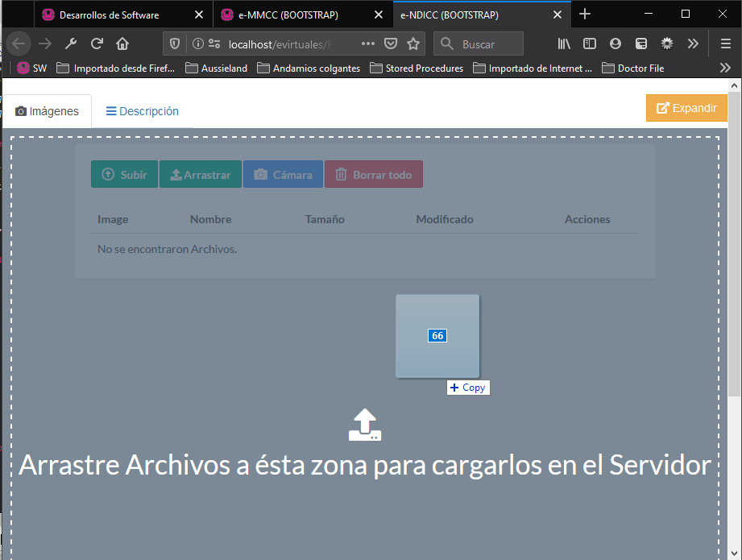Reload the page with the refresh icon
Screen dimensions: 742x560
(x=97, y=44)
